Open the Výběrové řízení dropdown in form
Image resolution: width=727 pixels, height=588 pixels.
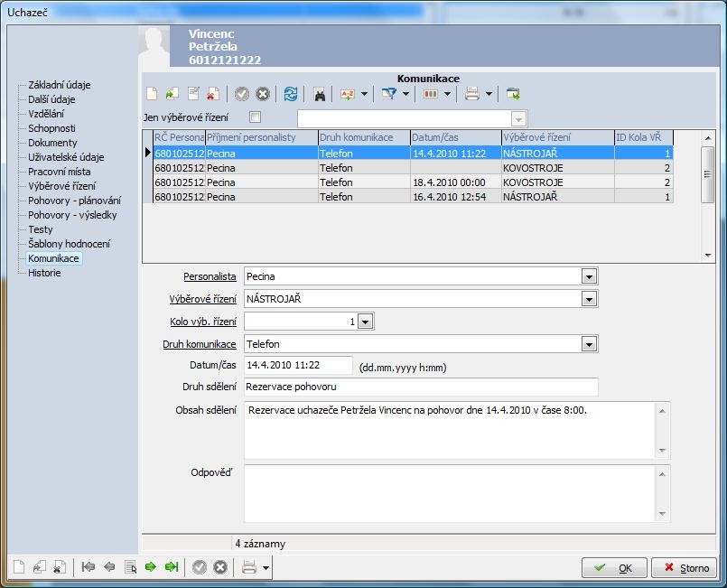pyautogui.click(x=589, y=299)
